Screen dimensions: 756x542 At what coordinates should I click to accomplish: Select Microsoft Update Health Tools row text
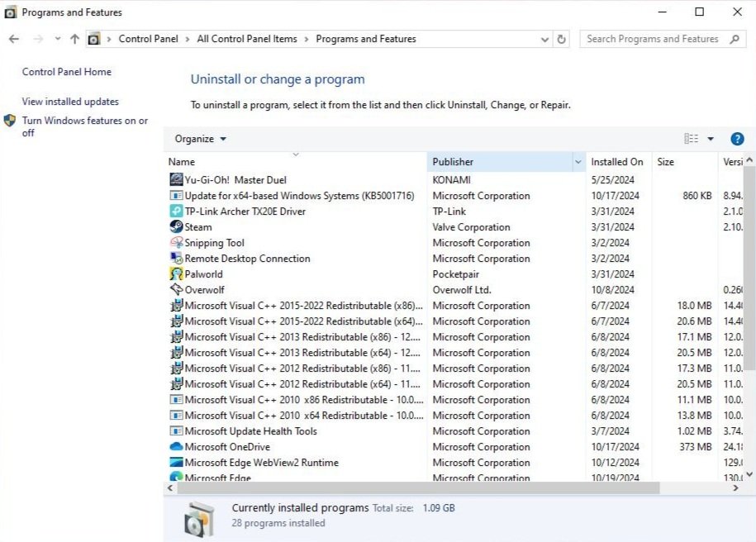(x=250, y=431)
